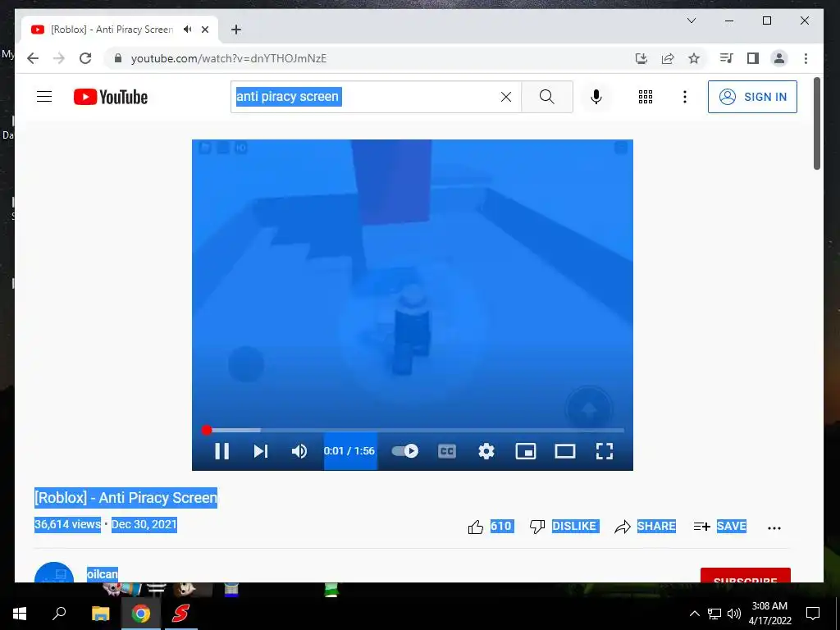The image size is (840, 630).
Task: Click the Chrome taskbar icon
Action: click(x=141, y=614)
